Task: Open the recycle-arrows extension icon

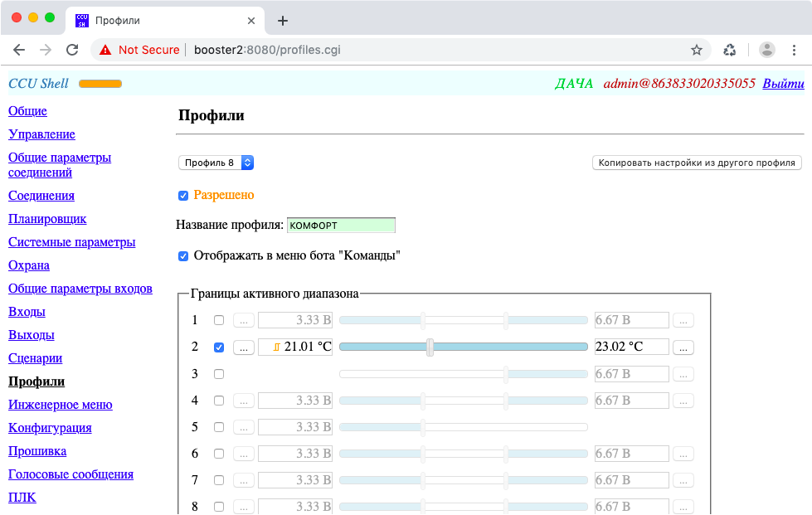Action: coord(730,50)
